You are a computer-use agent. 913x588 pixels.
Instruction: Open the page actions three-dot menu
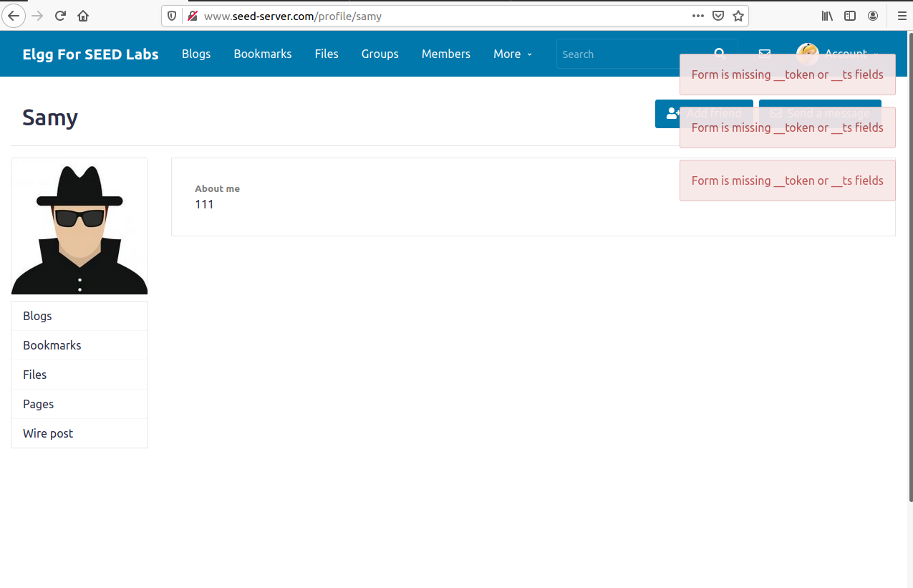pos(698,16)
